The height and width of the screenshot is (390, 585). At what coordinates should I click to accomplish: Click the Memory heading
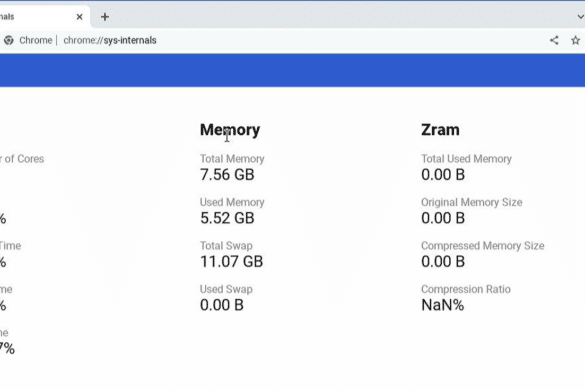click(x=230, y=130)
